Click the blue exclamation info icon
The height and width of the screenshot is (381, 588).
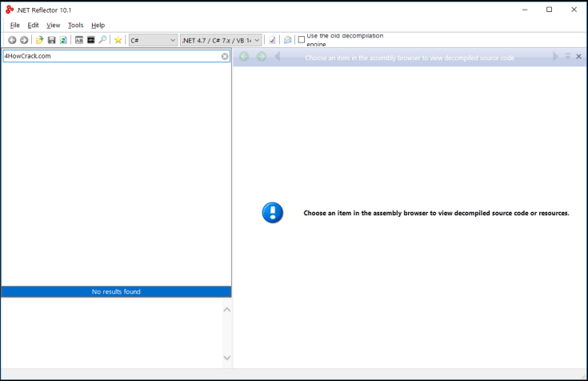tap(273, 213)
